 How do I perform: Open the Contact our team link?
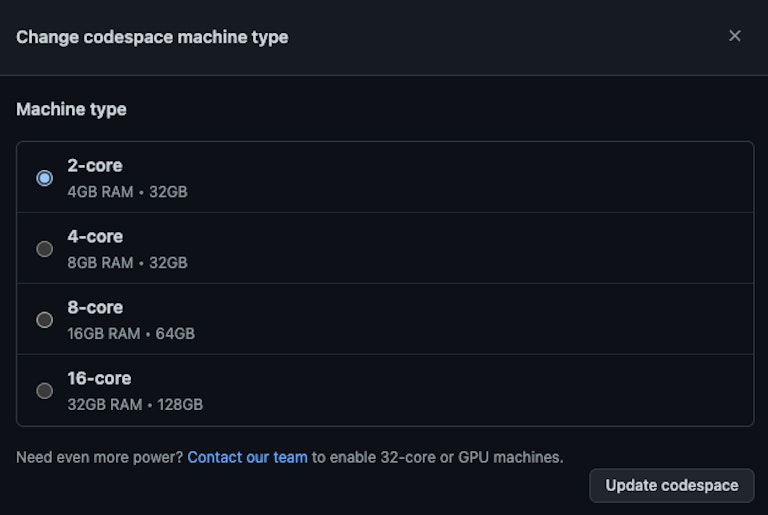tap(247, 457)
